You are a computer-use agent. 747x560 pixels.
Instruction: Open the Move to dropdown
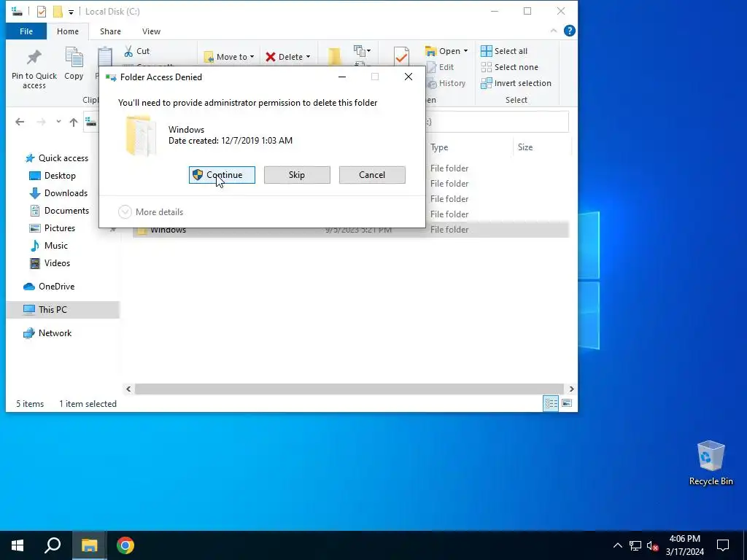(x=229, y=57)
